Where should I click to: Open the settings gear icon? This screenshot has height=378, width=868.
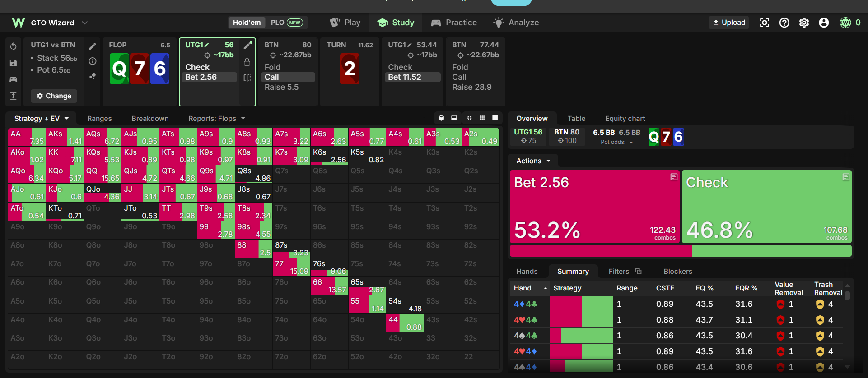[x=804, y=23]
